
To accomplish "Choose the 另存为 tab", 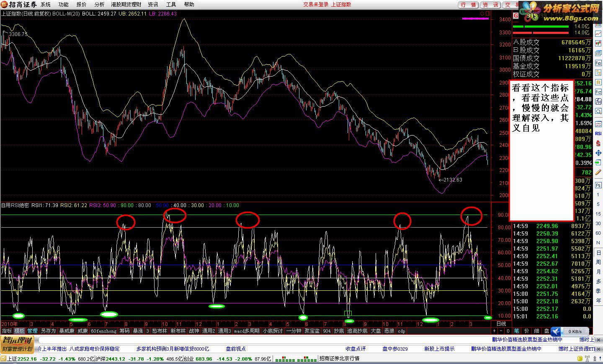I will (x=48, y=331).
